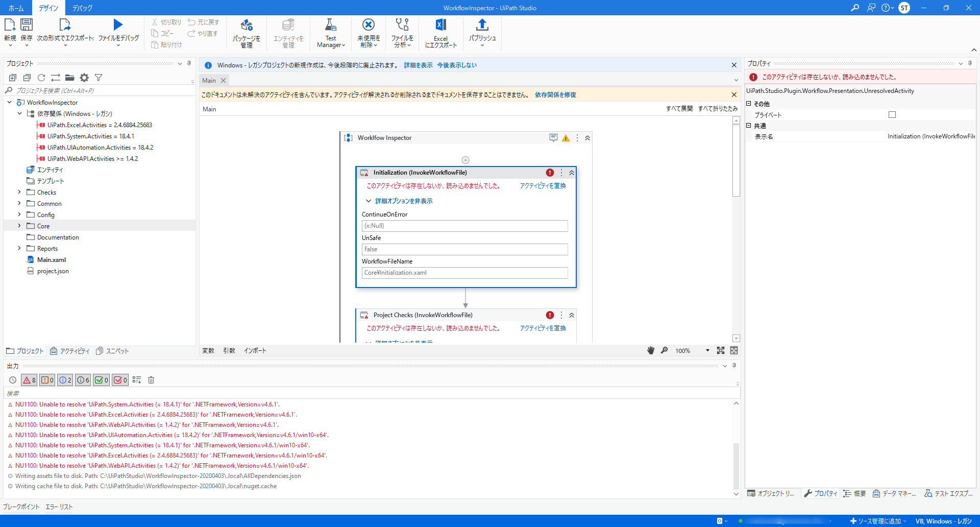The width and height of the screenshot is (980, 527).
Task: Click the designer canvas vertical scrollbar
Action: pos(736,161)
